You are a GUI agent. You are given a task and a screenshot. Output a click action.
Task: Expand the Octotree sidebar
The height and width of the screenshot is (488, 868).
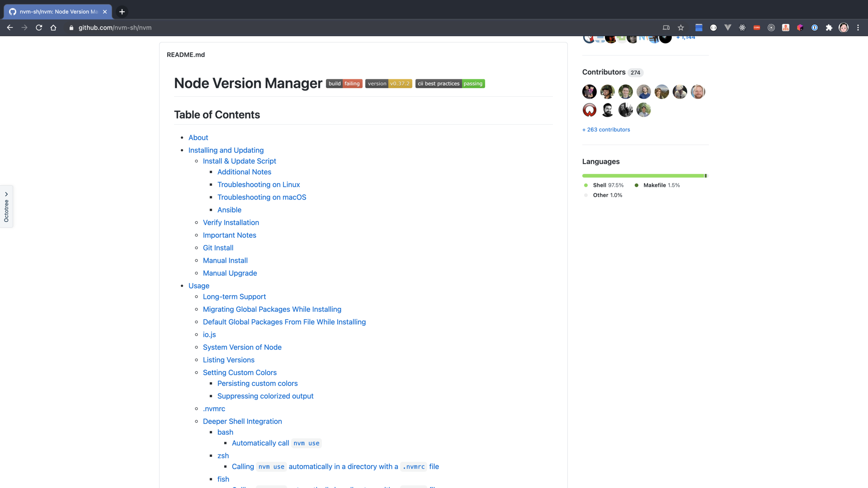pos(6,206)
